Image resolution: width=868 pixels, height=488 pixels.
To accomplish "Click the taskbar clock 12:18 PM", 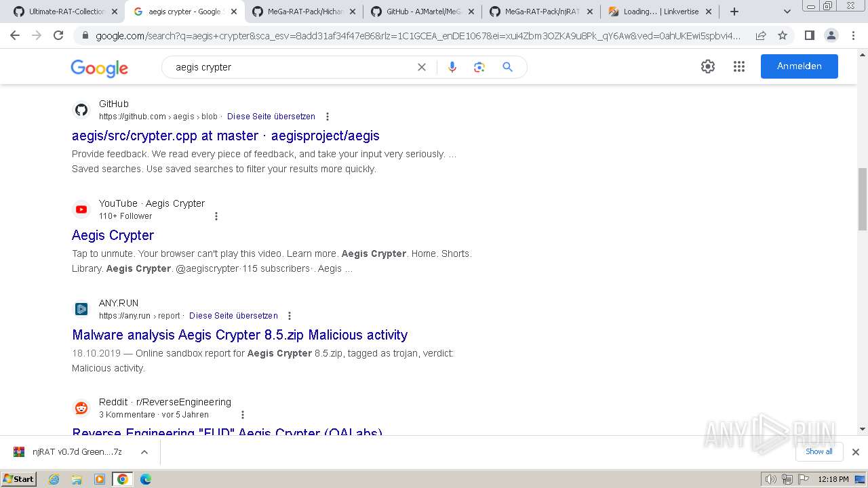I will pyautogui.click(x=833, y=479).
